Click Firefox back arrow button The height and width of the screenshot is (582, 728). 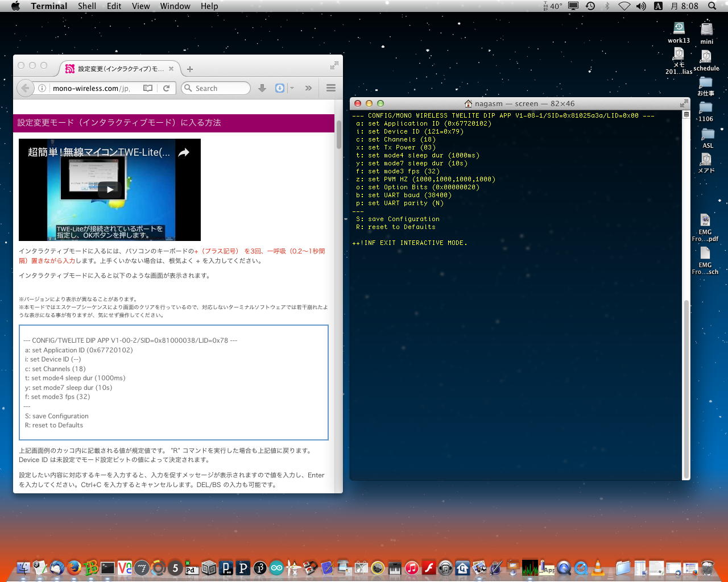coord(24,88)
